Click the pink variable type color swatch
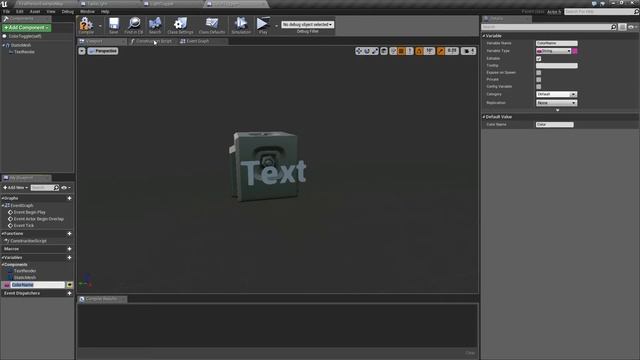The height and width of the screenshot is (360, 640). [x=575, y=51]
